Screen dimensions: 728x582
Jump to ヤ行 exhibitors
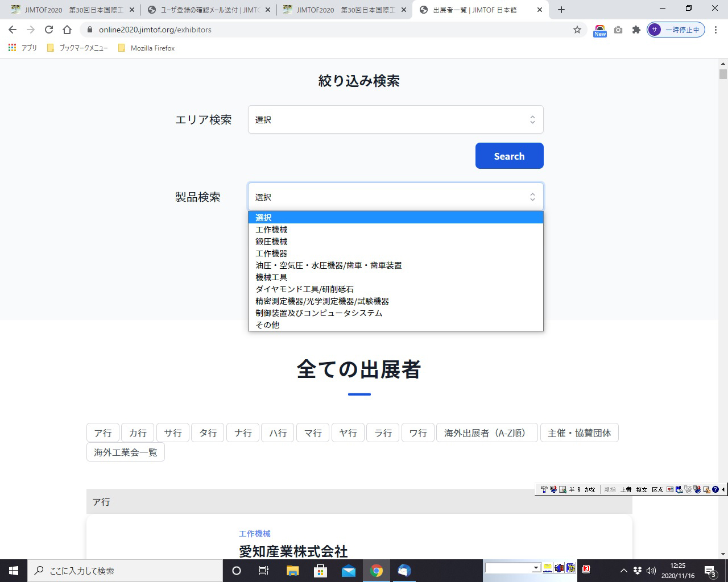(348, 433)
